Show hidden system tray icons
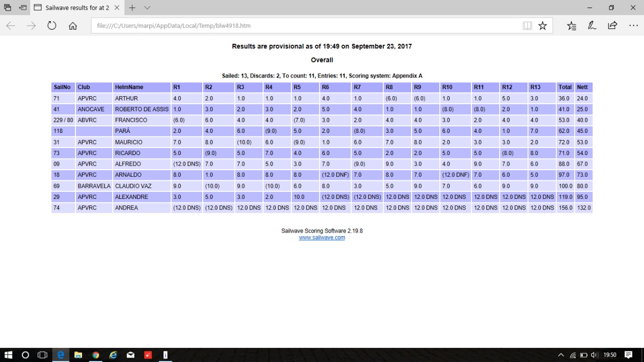 561,355
